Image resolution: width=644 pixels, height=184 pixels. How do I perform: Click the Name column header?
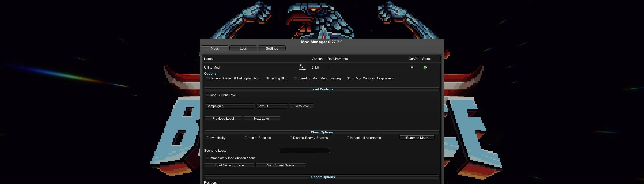tap(208, 59)
